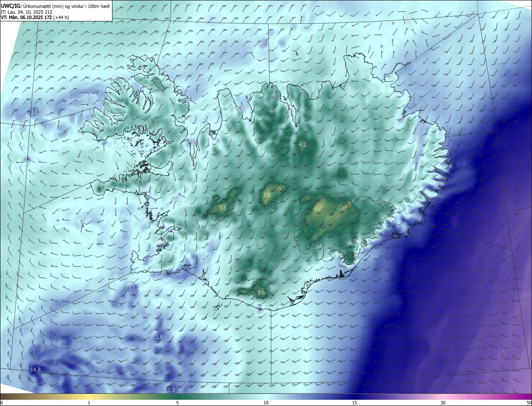Click the 13.9 value label above the colorbar
The image size is (532, 406).
click(170, 390)
